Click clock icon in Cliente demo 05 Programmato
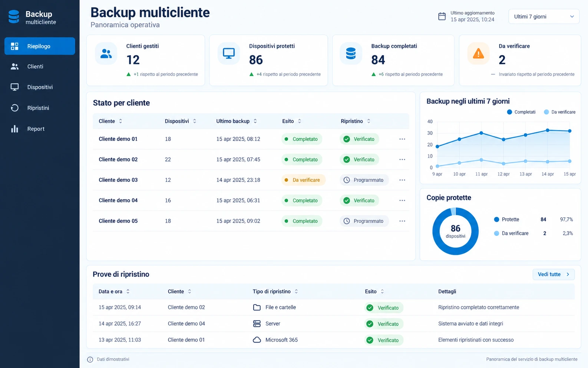 pyautogui.click(x=347, y=221)
